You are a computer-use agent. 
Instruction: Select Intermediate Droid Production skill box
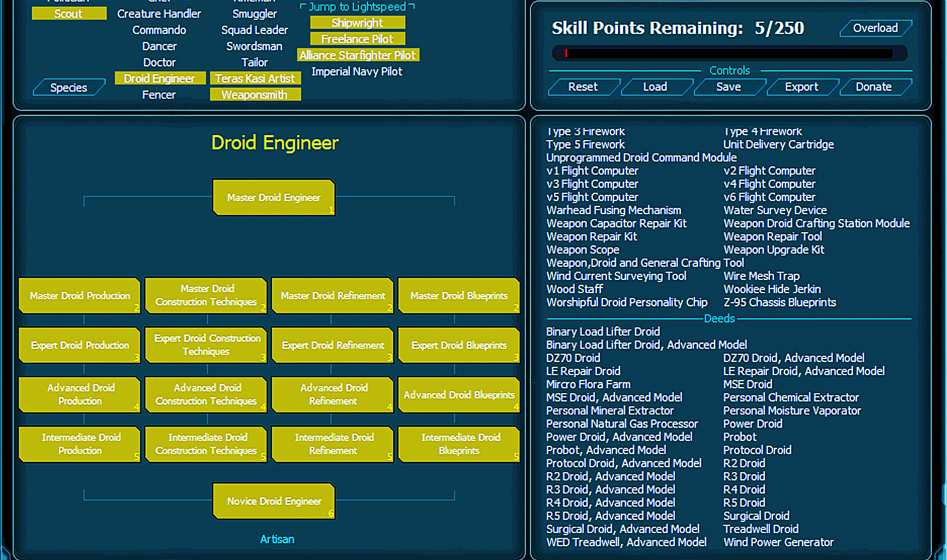coord(80,444)
